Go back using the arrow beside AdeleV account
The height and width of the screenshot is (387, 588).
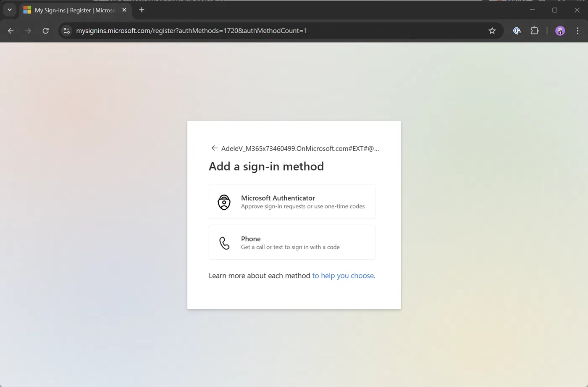click(214, 148)
